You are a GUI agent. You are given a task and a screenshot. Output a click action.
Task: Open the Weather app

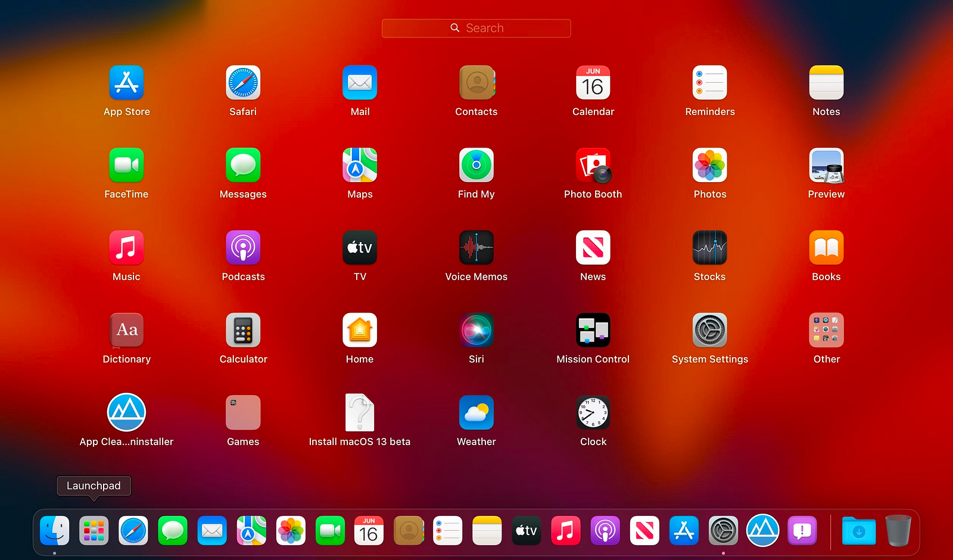[x=476, y=412]
